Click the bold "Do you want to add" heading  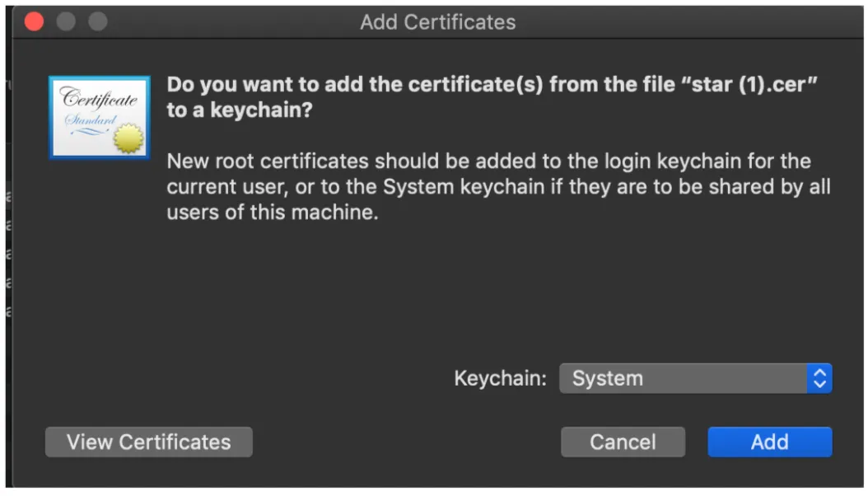(492, 97)
